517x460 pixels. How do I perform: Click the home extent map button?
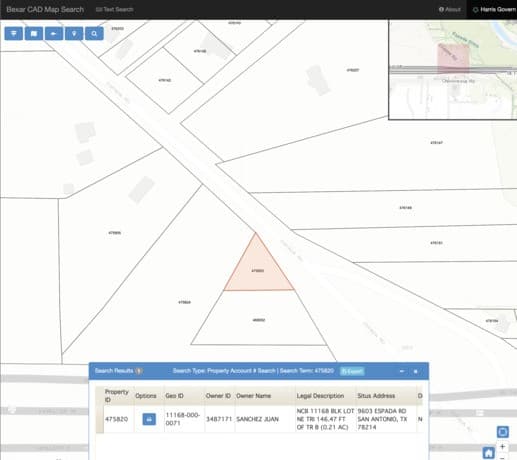[489, 453]
